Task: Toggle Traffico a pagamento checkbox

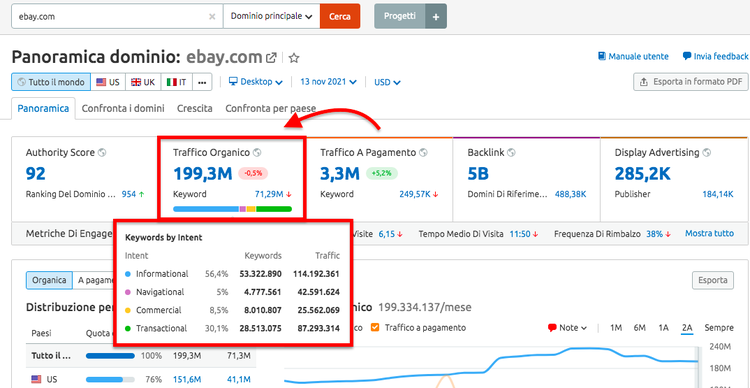Action: pyautogui.click(x=375, y=328)
